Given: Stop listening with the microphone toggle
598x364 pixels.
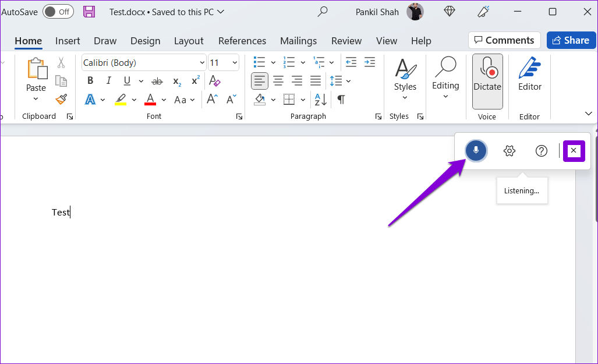Looking at the screenshot, I should coord(476,150).
